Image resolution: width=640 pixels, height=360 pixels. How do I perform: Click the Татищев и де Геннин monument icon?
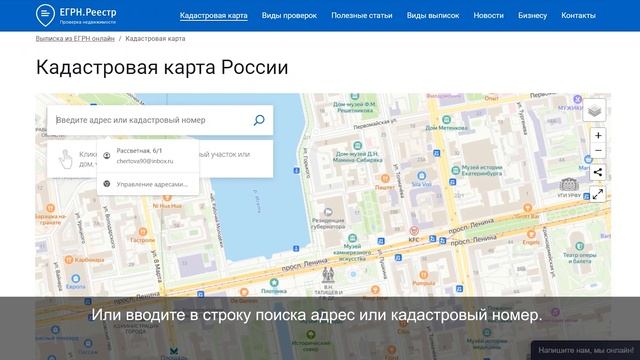[328, 276]
